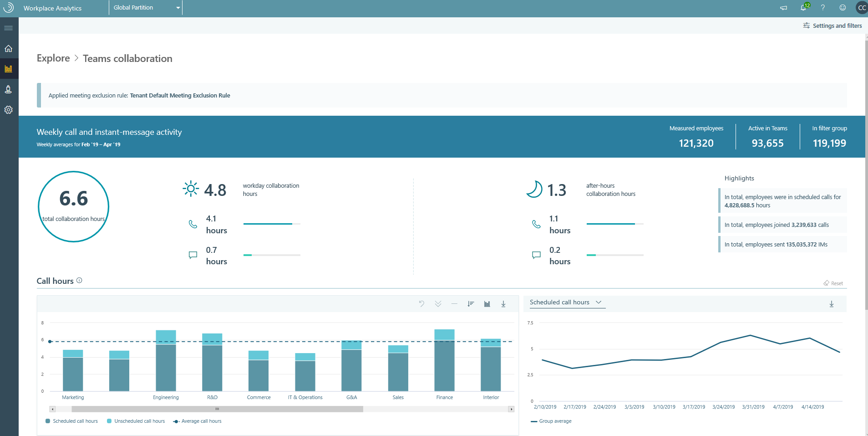Click the Finance bar

point(444,360)
